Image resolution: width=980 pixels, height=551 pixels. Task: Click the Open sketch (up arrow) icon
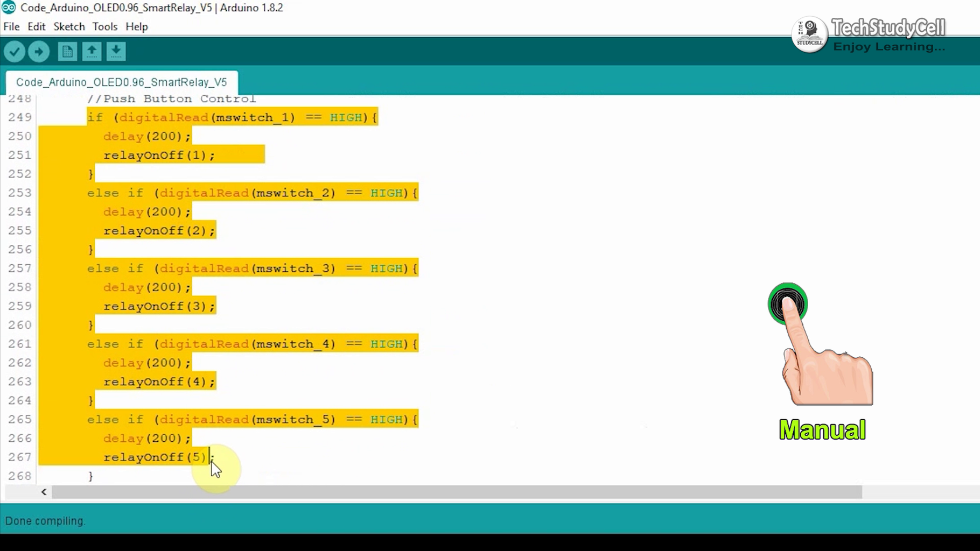click(92, 51)
